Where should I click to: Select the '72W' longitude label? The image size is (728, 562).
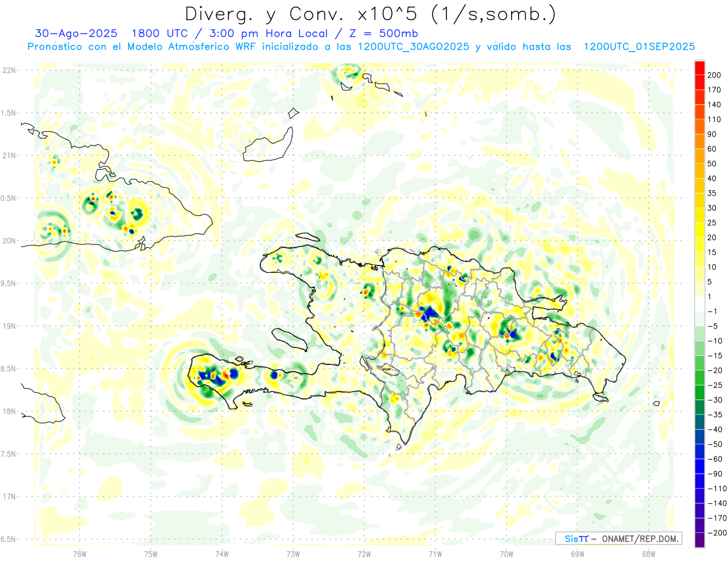[364, 554]
